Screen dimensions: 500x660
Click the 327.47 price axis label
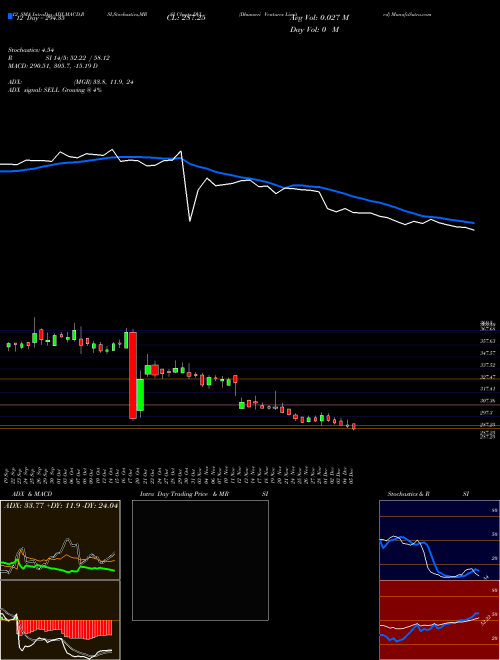click(487, 377)
